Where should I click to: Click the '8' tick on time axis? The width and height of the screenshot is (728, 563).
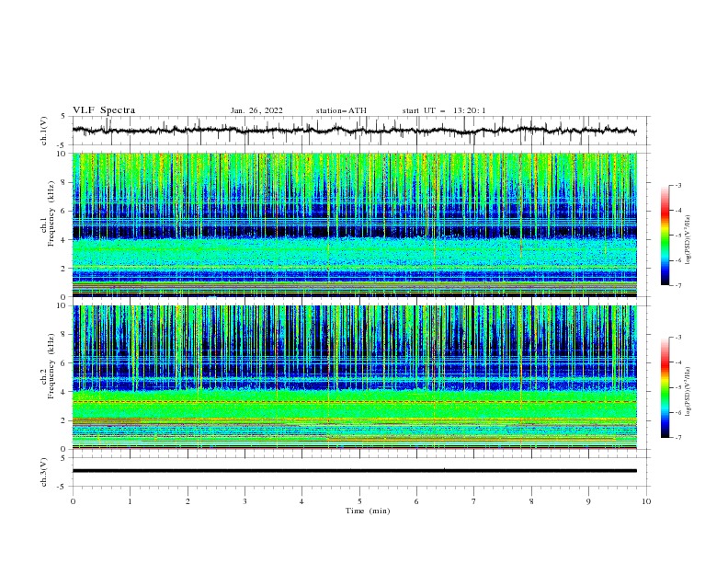point(531,501)
